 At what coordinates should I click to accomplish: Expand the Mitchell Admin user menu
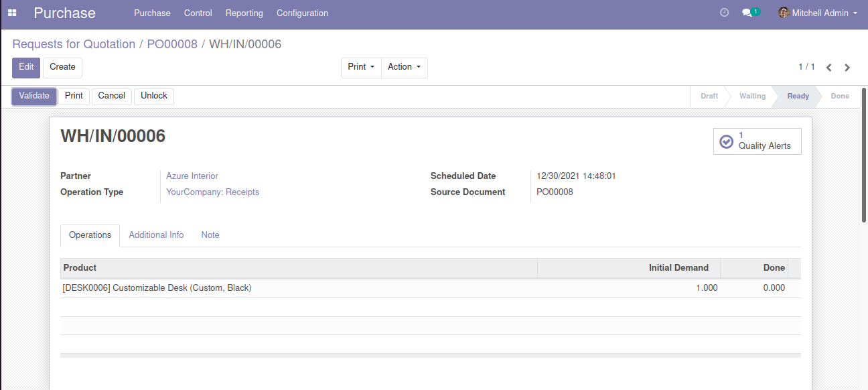(x=818, y=13)
